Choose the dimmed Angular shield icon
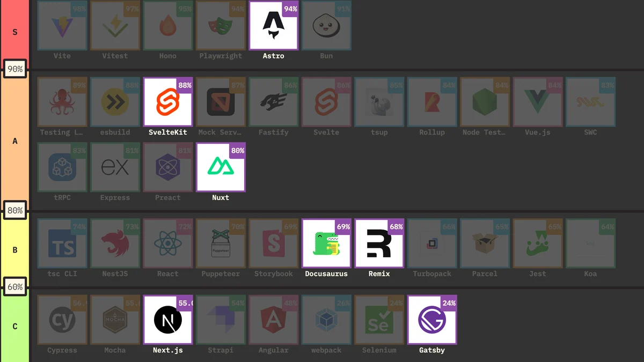 point(274,320)
